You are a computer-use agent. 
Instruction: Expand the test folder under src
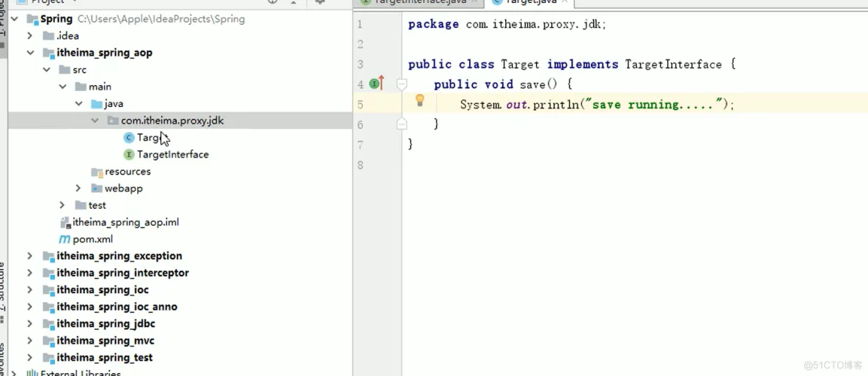click(62, 205)
